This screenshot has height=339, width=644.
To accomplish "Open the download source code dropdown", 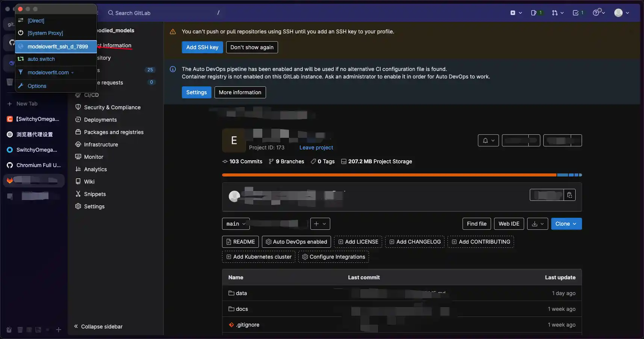I will pyautogui.click(x=538, y=224).
